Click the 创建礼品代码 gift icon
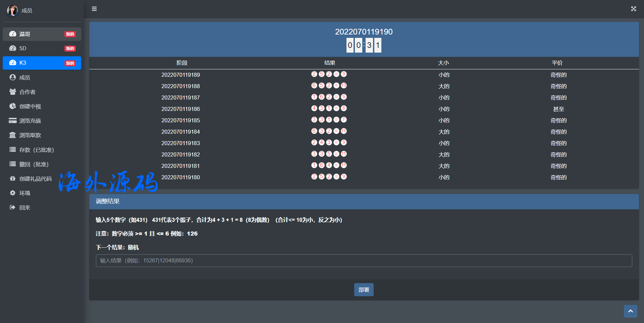Image resolution: width=644 pixels, height=323 pixels. click(x=13, y=179)
